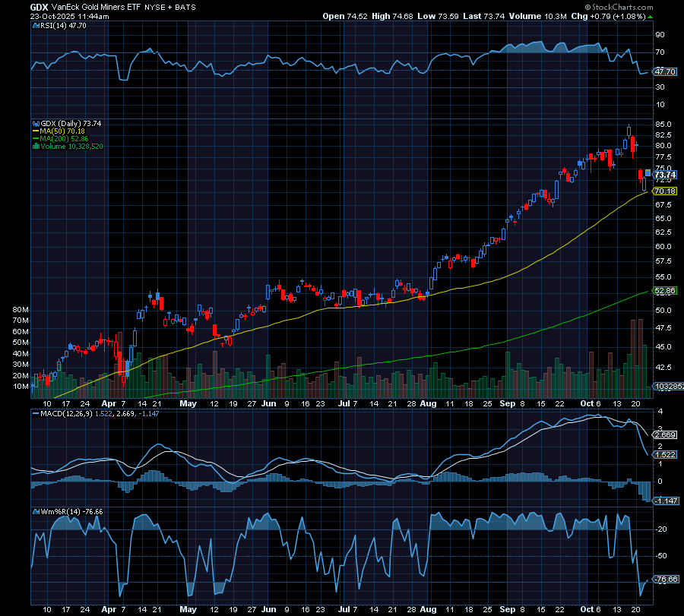Click the Wm%R indicator icon in the bottom panel
Viewport: 684px width, 616px height.
point(36,510)
